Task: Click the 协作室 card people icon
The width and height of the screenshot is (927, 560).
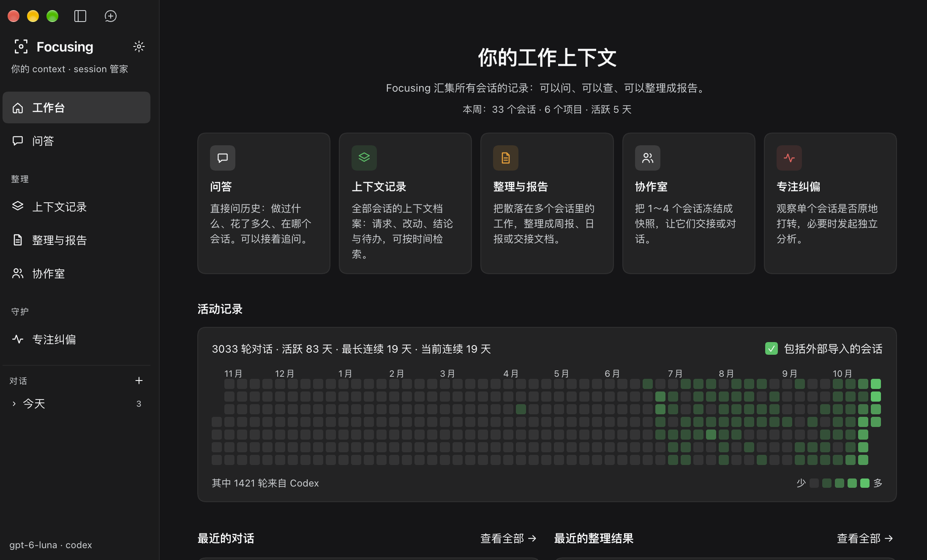Action: tap(648, 158)
